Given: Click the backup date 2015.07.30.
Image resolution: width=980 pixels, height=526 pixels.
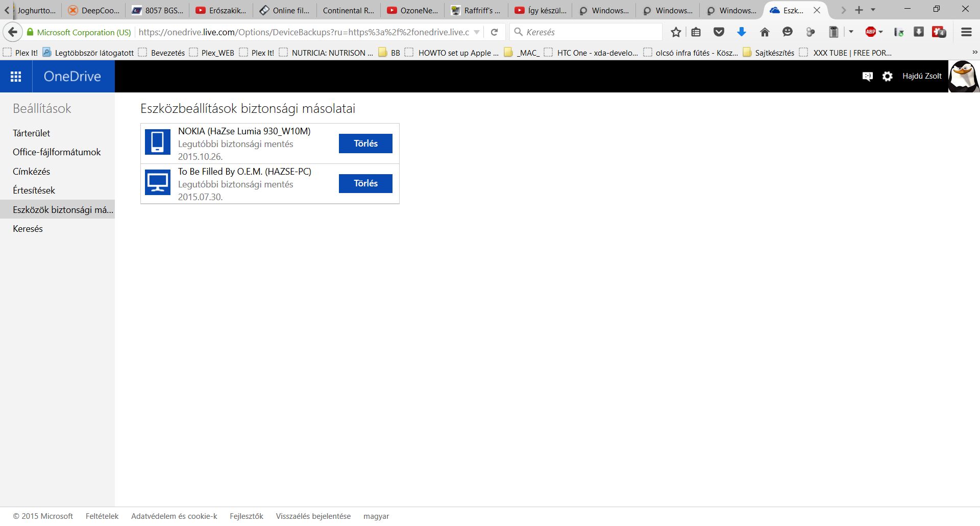Looking at the screenshot, I should pyautogui.click(x=200, y=197).
